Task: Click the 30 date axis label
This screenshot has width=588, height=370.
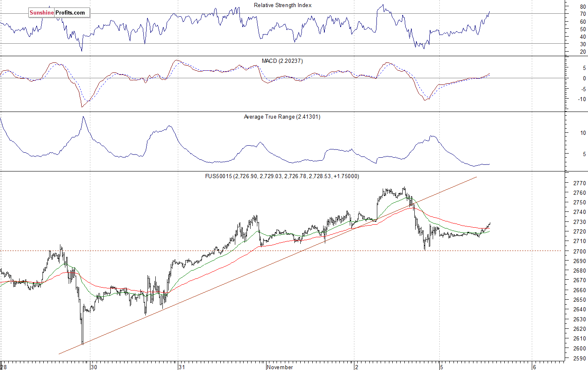Action: point(94,367)
